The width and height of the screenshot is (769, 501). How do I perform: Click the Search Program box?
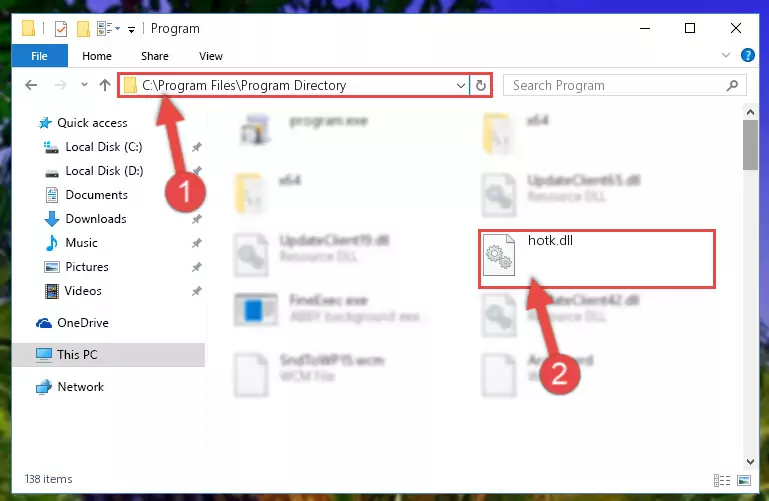pos(625,85)
